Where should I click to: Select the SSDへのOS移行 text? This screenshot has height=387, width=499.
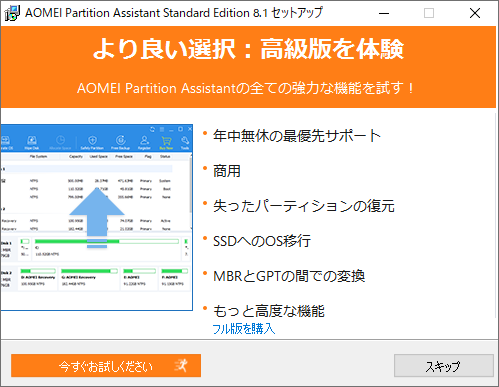(x=262, y=241)
